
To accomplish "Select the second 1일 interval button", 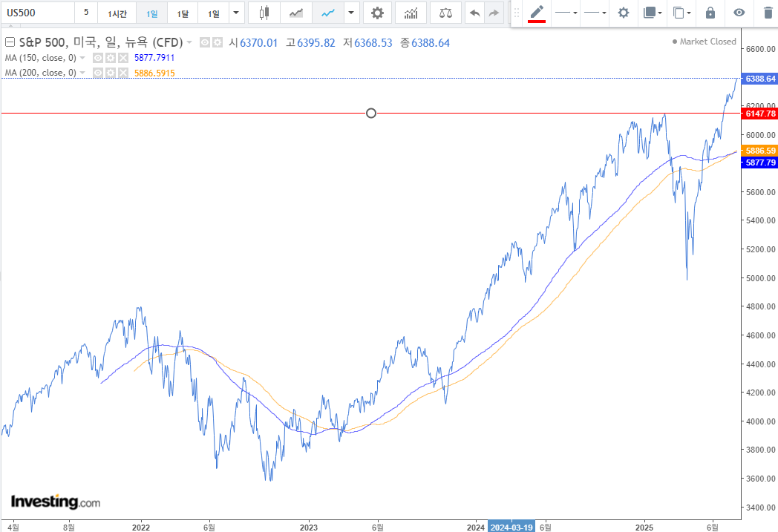I will (x=213, y=13).
